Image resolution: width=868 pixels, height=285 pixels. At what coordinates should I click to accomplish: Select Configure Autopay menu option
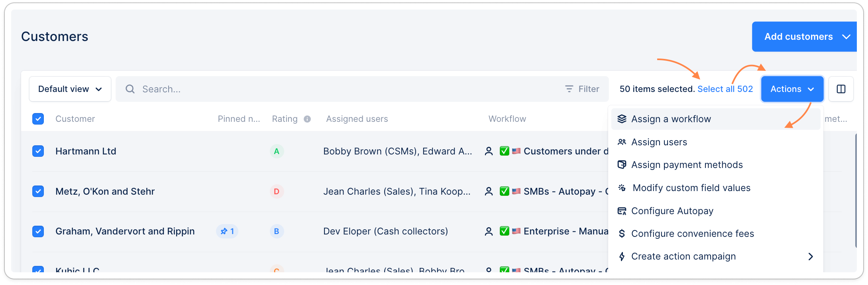click(672, 211)
